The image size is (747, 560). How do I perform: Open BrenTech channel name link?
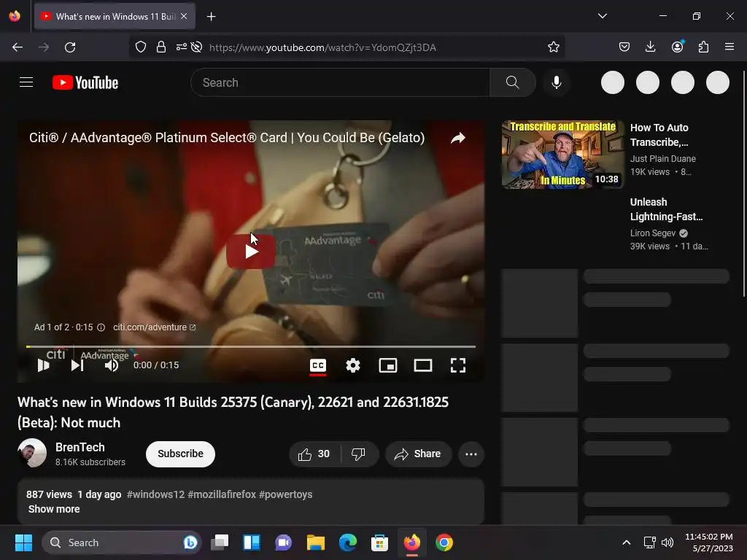(x=80, y=447)
